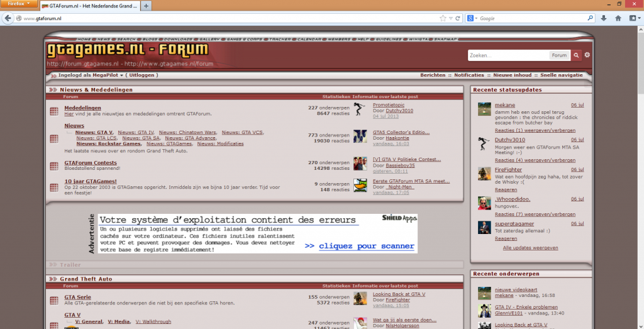Reply to FireFighter's status with Reageren
644x329 pixels.
(506, 190)
